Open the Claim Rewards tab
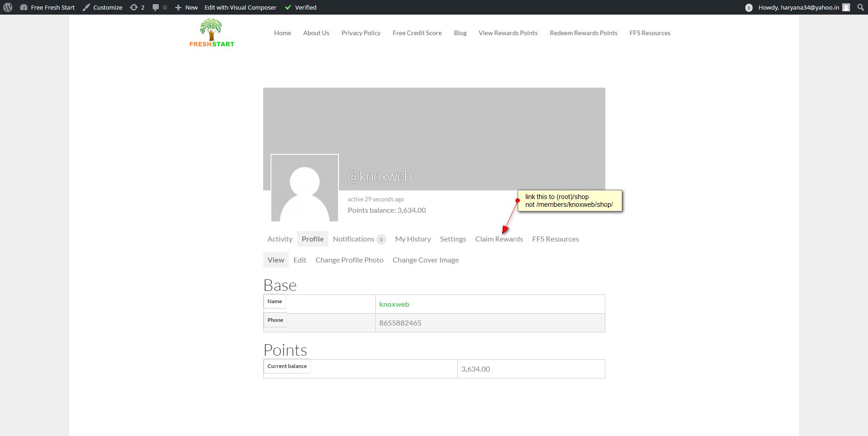Screen dimensions: 868x436 click(499, 239)
